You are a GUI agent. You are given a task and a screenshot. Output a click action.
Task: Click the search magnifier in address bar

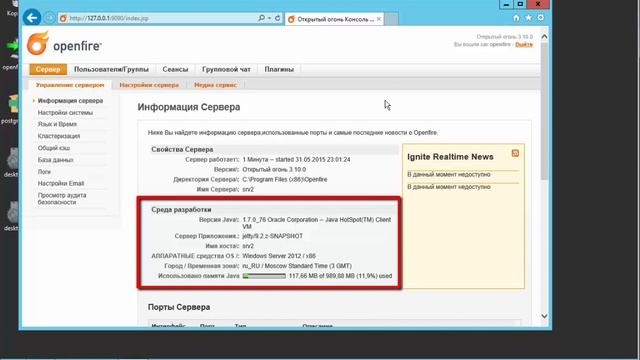click(x=261, y=18)
